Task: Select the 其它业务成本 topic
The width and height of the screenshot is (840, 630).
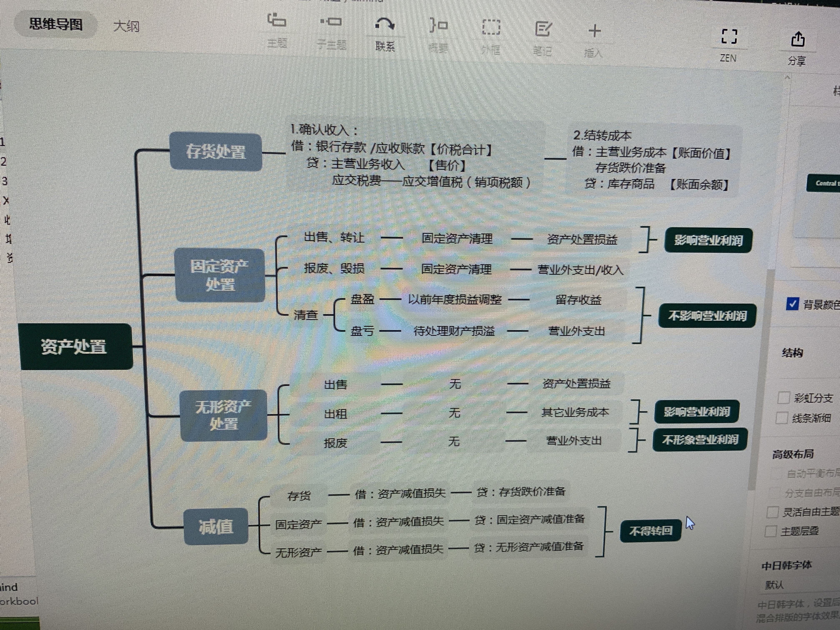Action: (575, 412)
